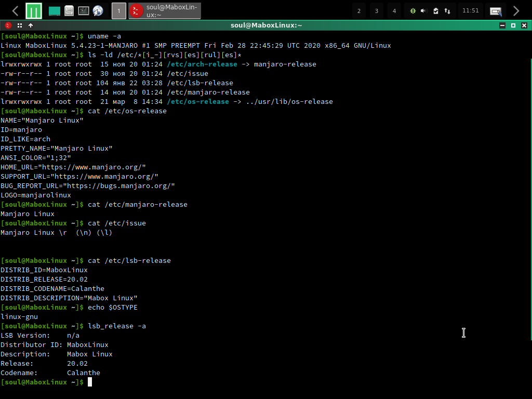The height and width of the screenshot is (399, 532).
Task: Click the 'linux-gnu' output line
Action: click(19, 316)
